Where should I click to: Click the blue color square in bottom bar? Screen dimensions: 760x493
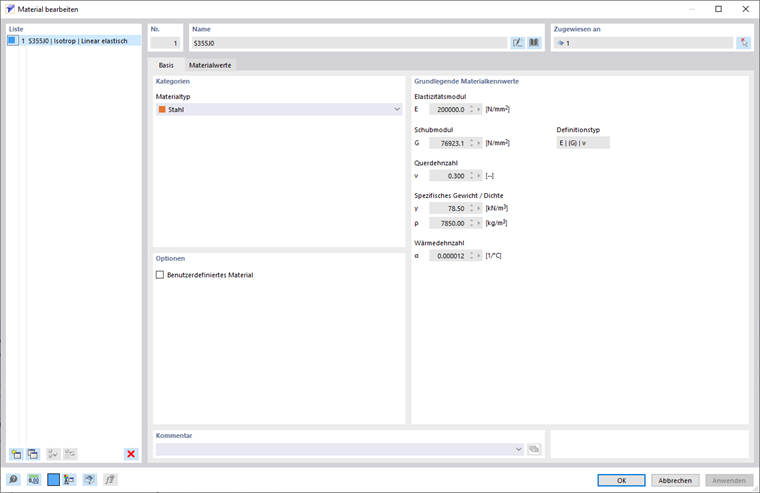tap(53, 480)
